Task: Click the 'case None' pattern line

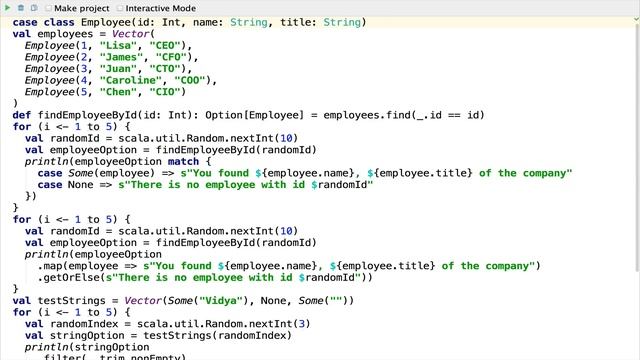Action: click(205, 185)
